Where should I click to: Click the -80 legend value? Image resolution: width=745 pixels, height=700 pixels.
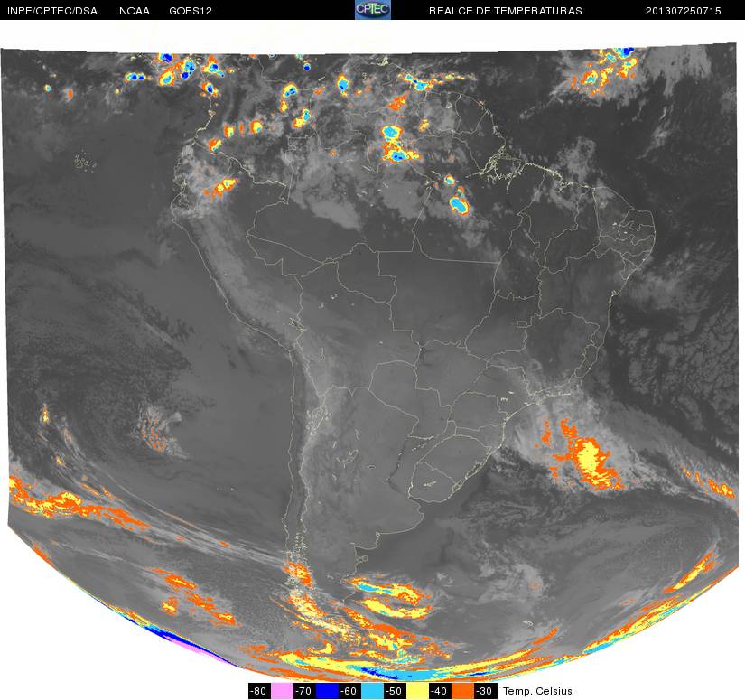click(x=259, y=691)
